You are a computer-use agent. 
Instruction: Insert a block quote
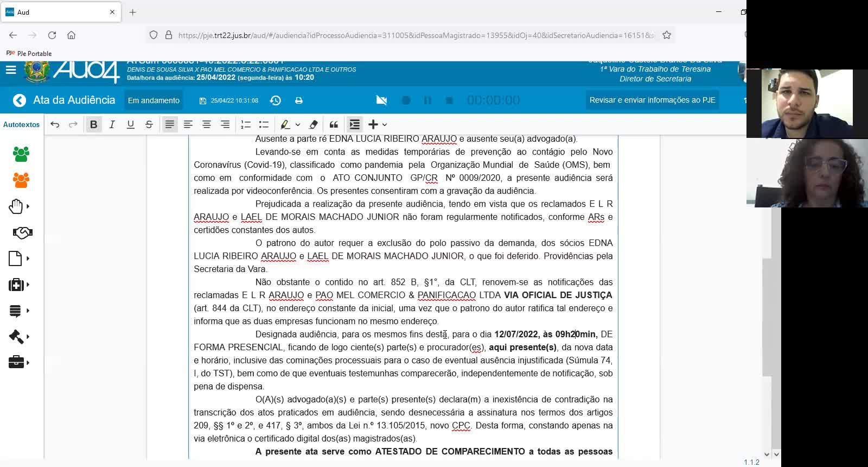point(334,124)
